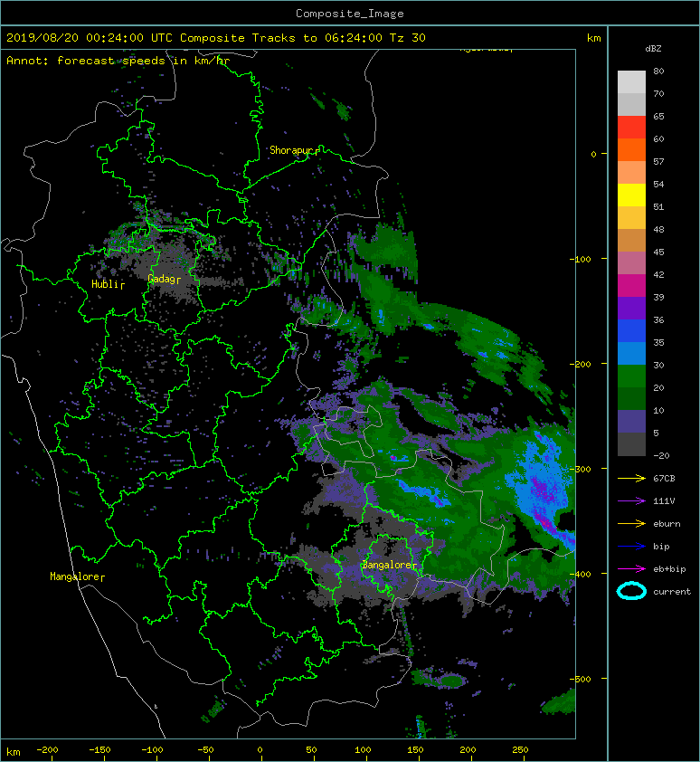Click the '2019/08/20 00:24:00 UTC' timestamp

[x=90, y=38]
